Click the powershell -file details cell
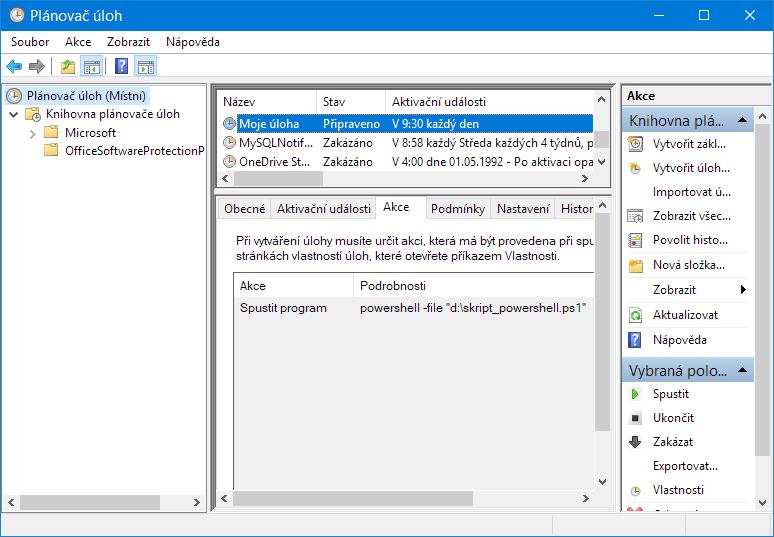The width and height of the screenshot is (774, 537). [473, 308]
